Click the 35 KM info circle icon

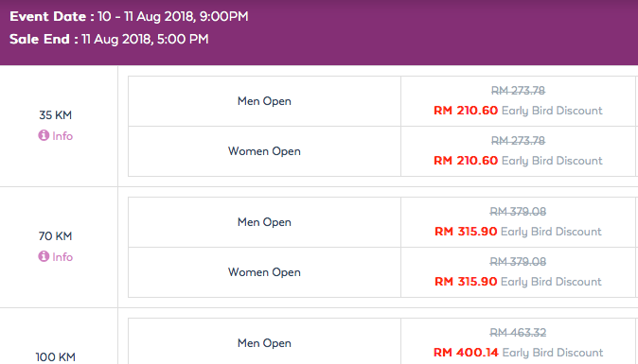click(x=44, y=135)
